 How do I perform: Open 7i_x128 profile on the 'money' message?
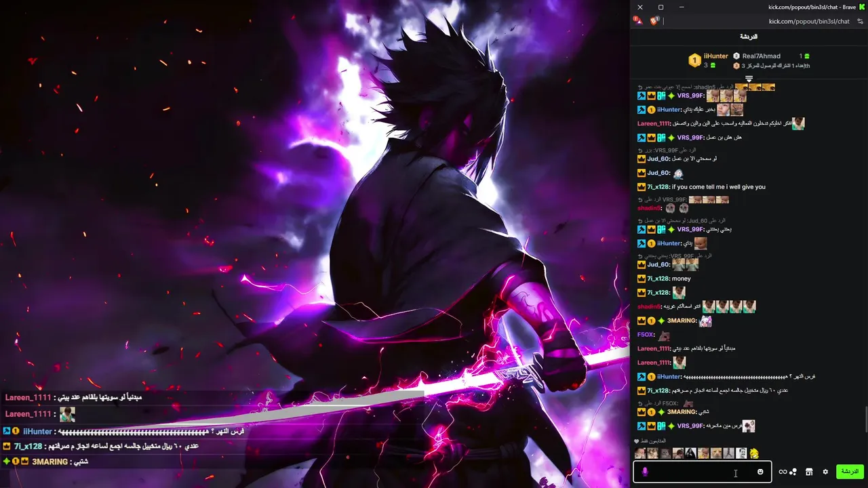[x=658, y=279]
